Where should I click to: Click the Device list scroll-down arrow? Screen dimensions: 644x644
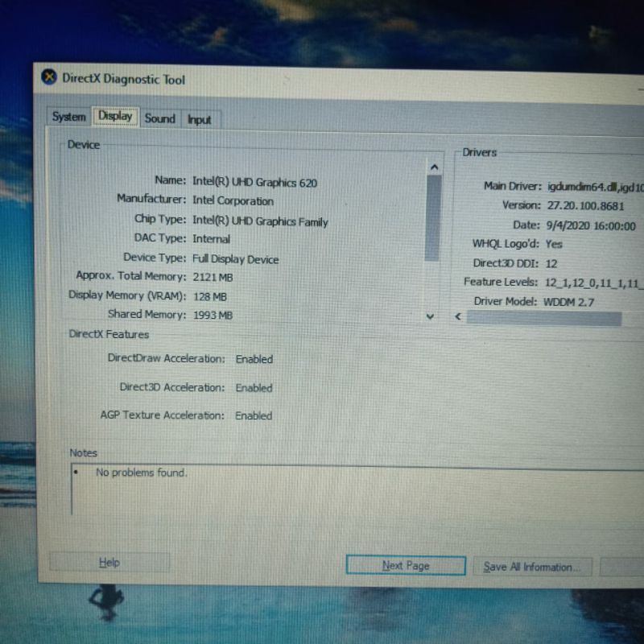pyautogui.click(x=430, y=316)
